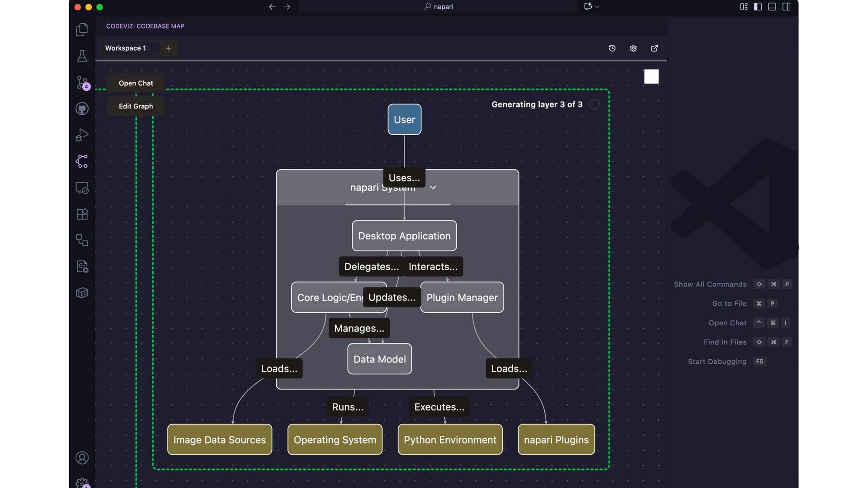Open Source Control with 4 changes
Viewport: 868px width, 488px height.
pyautogui.click(x=82, y=82)
